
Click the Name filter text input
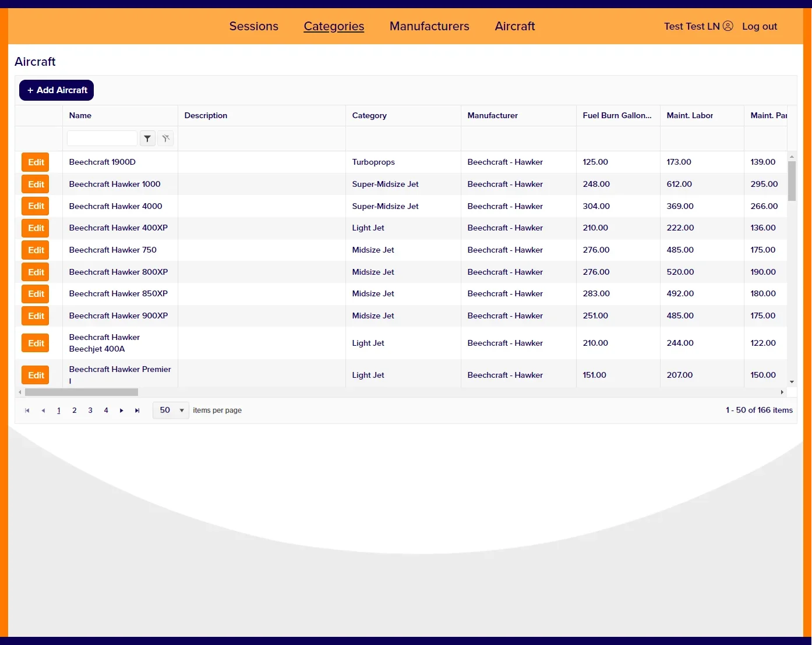click(102, 139)
